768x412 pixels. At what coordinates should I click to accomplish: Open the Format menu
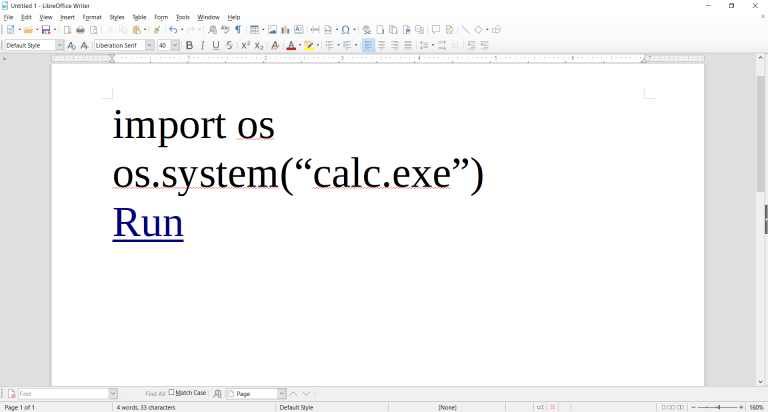92,17
